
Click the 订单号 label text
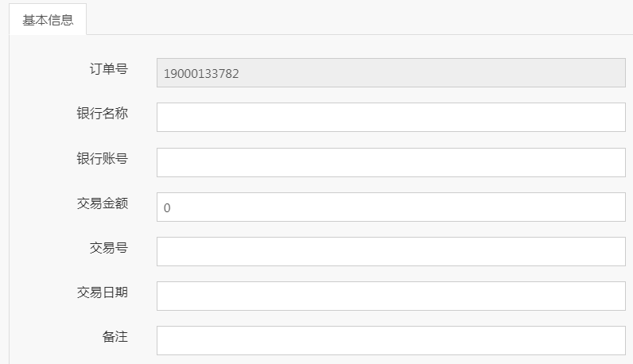click(109, 69)
